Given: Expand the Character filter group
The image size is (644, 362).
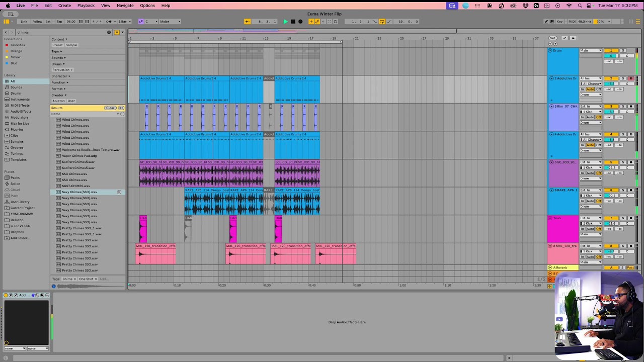Looking at the screenshot, I should click(x=61, y=76).
